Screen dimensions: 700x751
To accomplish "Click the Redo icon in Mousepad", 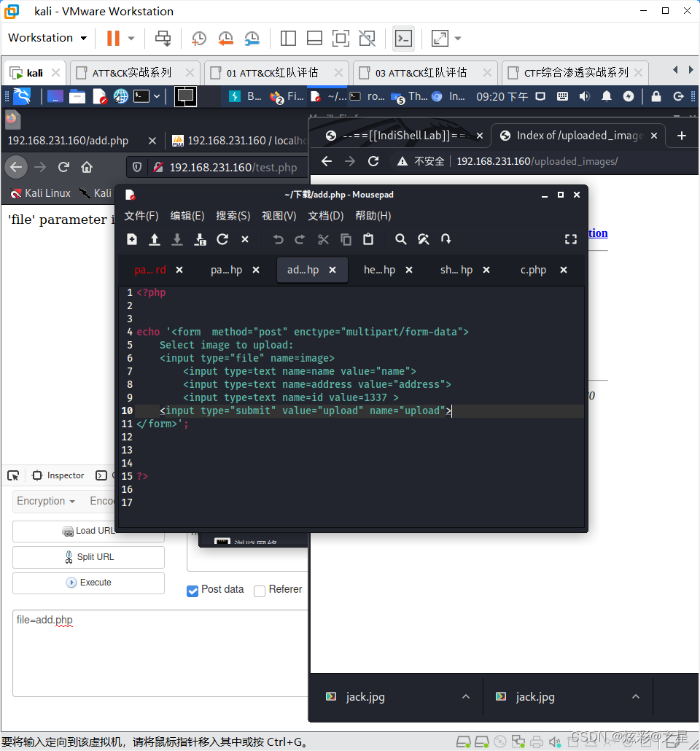I will point(300,239).
